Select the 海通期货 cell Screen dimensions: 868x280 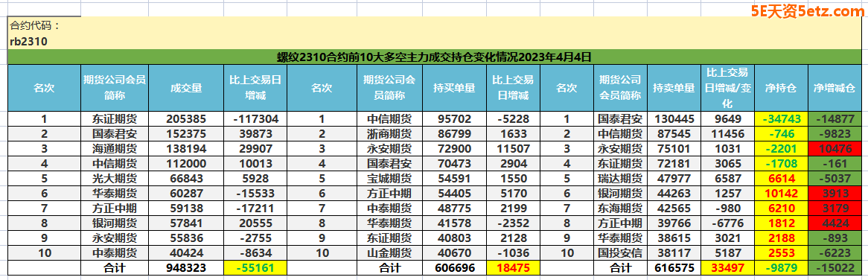[115, 149]
